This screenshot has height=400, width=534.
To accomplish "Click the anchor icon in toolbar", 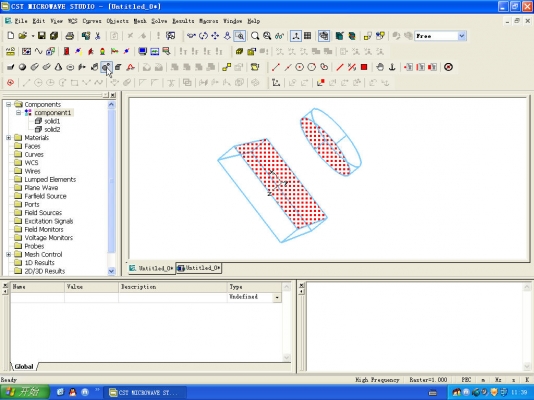I will click(392, 67).
